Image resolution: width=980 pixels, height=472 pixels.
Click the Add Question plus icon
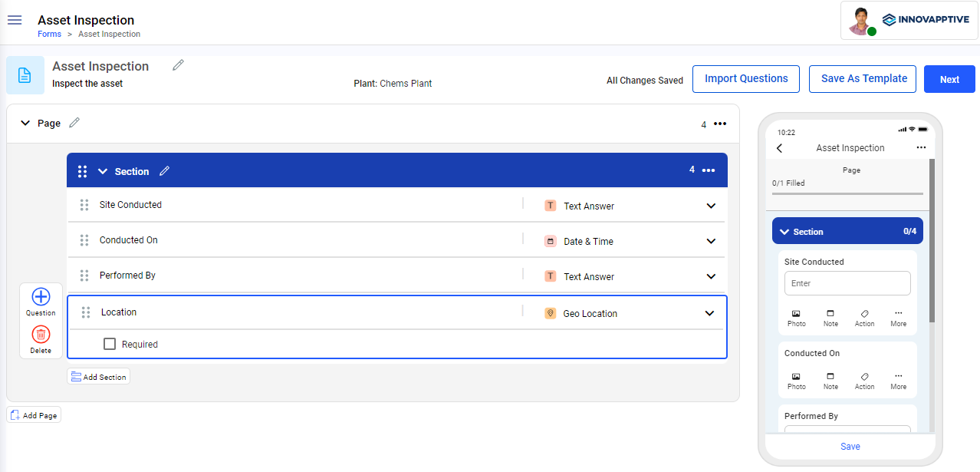click(x=41, y=297)
